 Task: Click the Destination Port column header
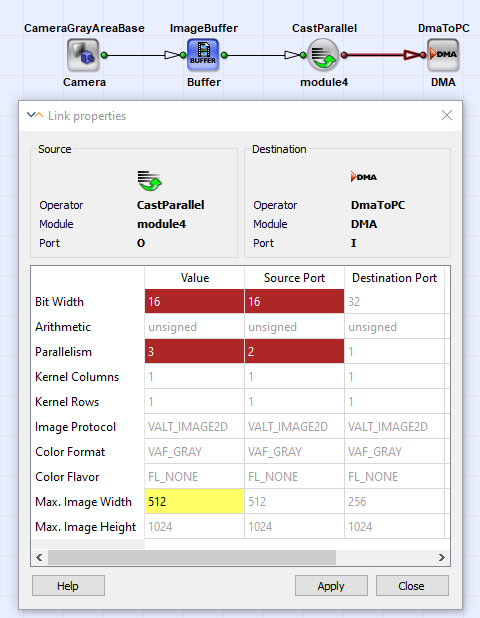pos(394,278)
